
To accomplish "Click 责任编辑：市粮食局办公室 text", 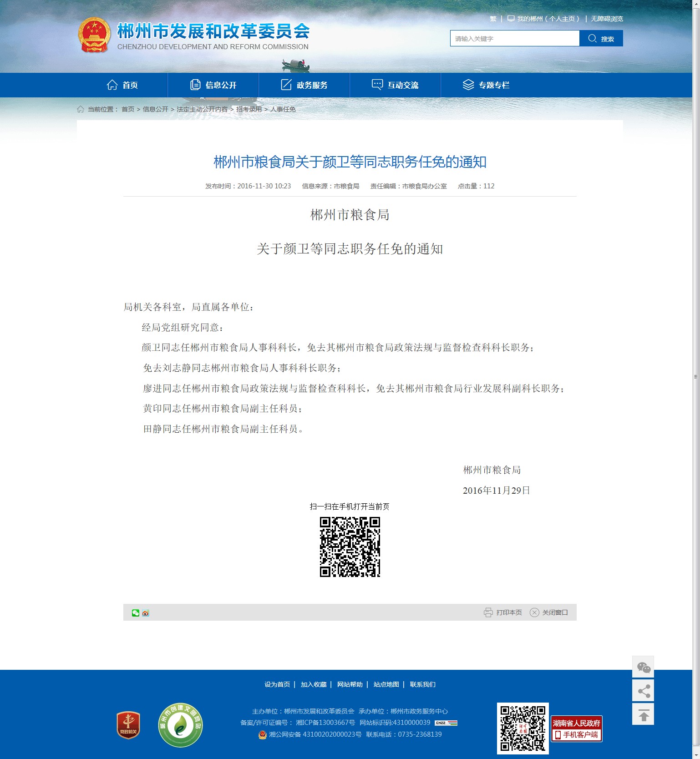I will click(x=409, y=186).
